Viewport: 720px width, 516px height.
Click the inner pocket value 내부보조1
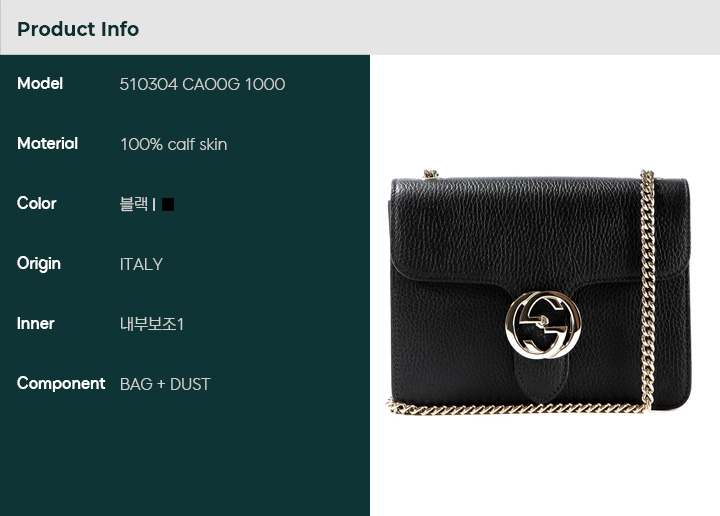[x=152, y=324]
